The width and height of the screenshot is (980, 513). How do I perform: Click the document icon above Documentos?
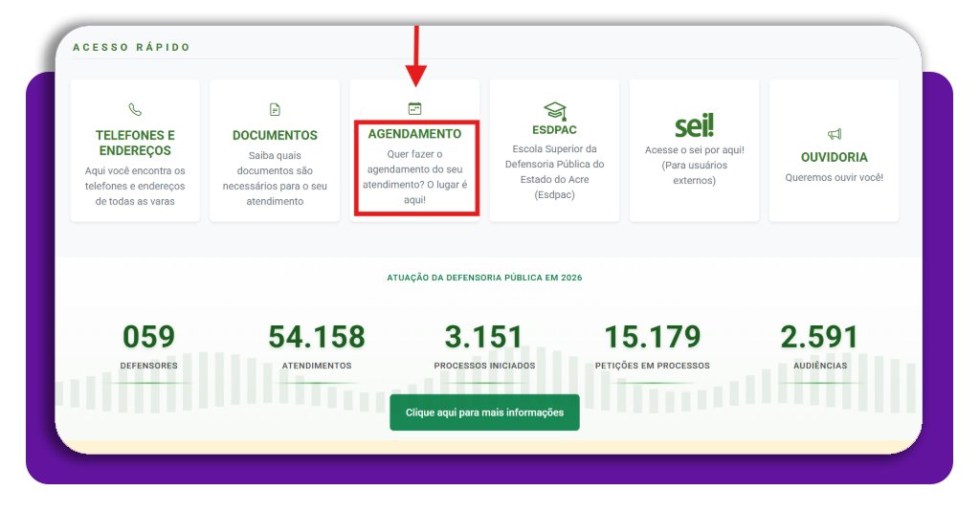point(275,110)
